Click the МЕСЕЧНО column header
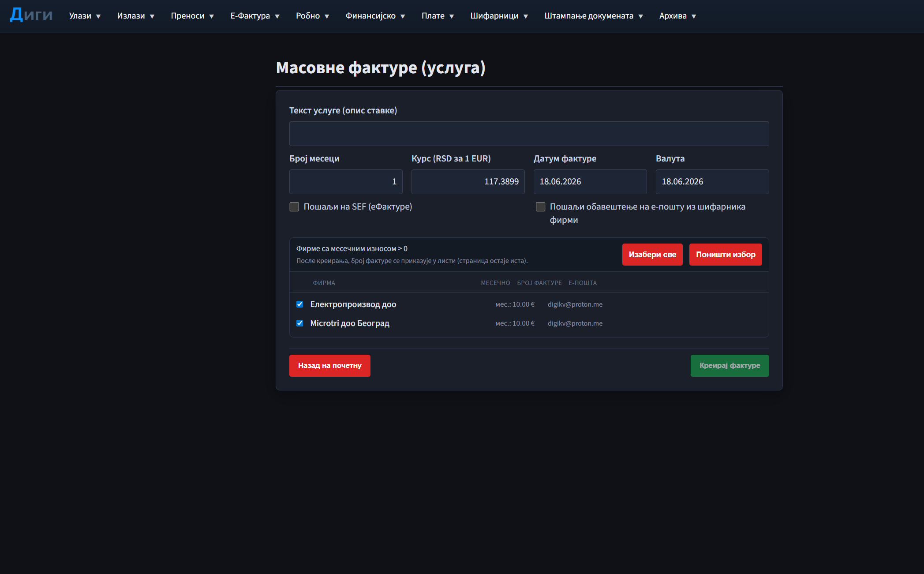924x574 pixels. tap(495, 283)
